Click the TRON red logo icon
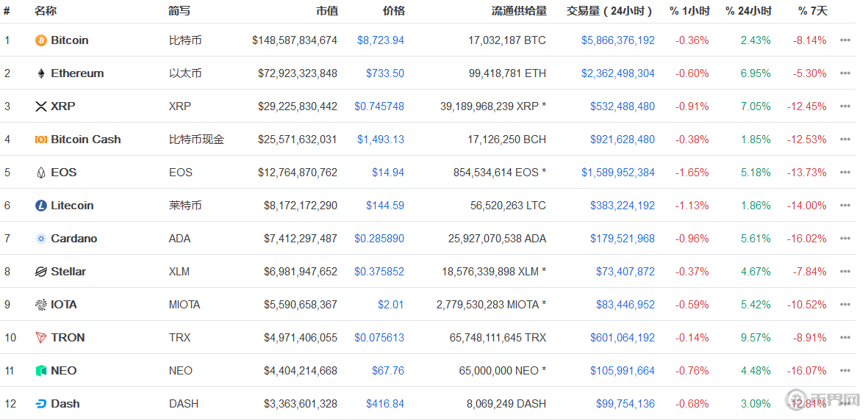The width and height of the screenshot is (868, 420). pyautogui.click(x=41, y=338)
